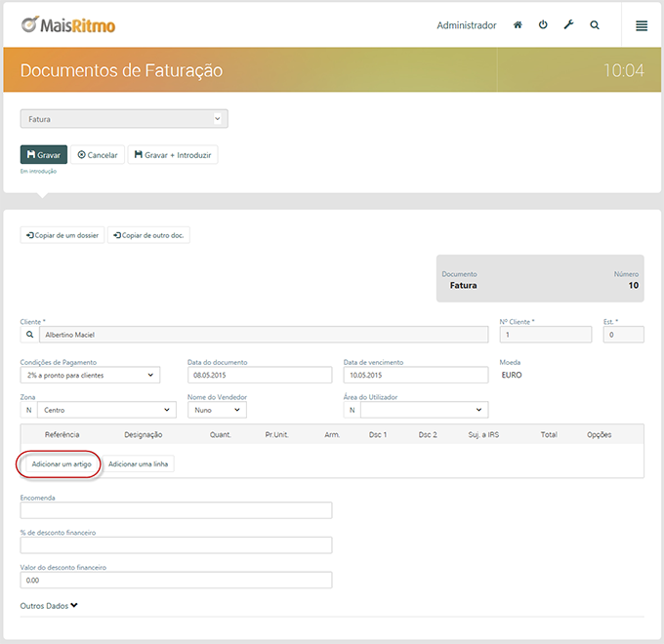Open the wrench settings icon

pyautogui.click(x=568, y=25)
